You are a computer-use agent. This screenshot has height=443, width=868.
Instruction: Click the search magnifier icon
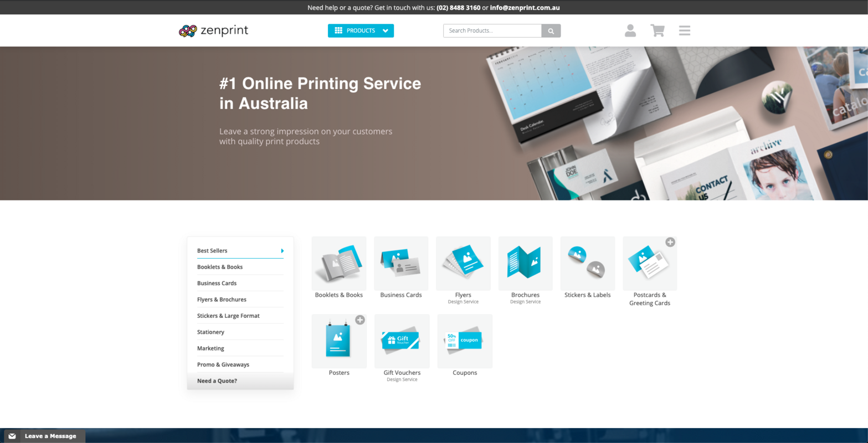tap(551, 30)
